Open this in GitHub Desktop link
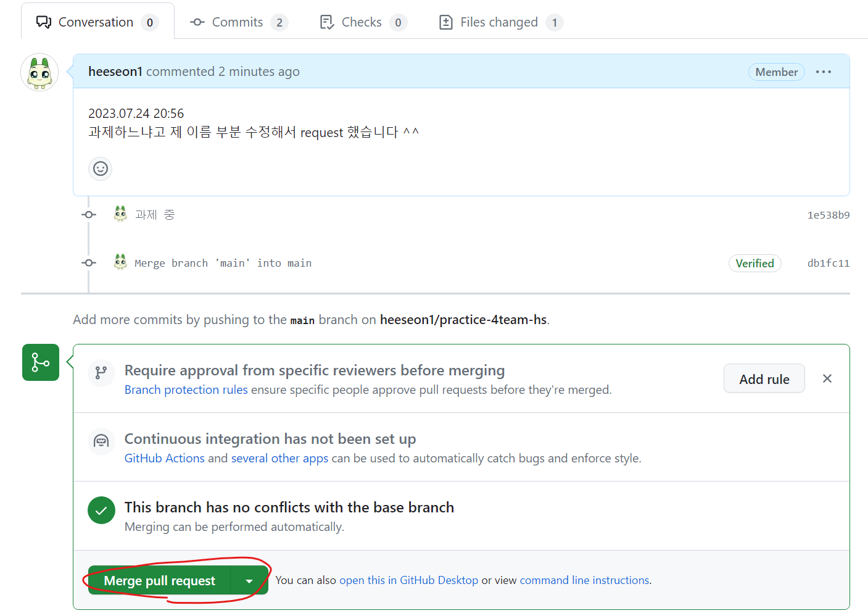This screenshot has width=868, height=613. [408, 580]
